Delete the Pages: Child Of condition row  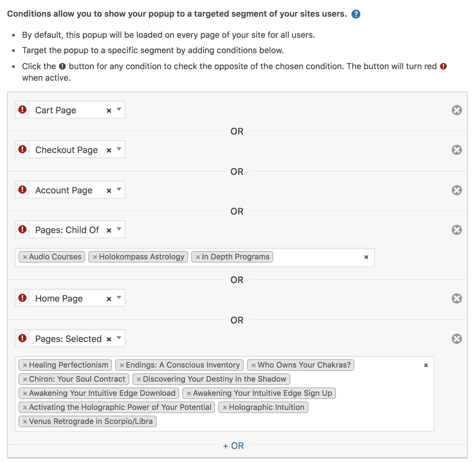click(456, 230)
